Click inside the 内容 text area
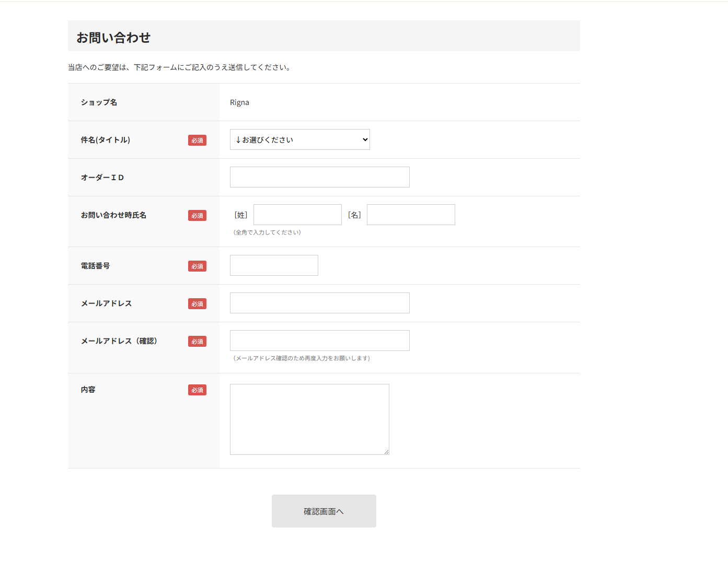The width and height of the screenshot is (728, 586). coord(309,419)
